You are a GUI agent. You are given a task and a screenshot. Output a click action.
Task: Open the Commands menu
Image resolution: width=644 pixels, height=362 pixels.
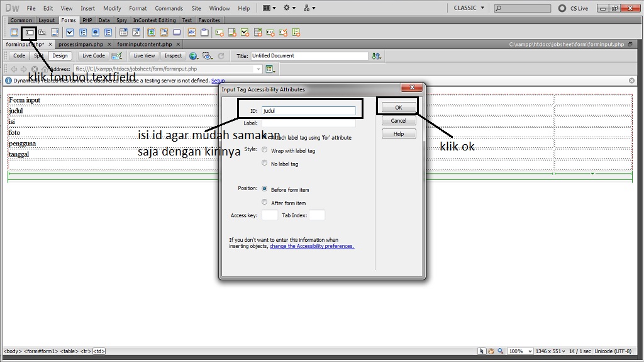[169, 8]
